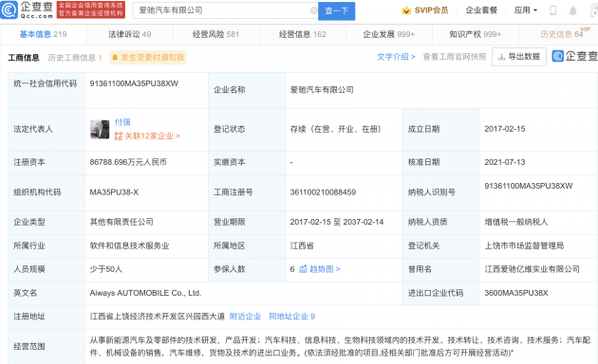The height and width of the screenshot is (364, 598).
Task: Open 附近企业 link
Action: (245, 317)
